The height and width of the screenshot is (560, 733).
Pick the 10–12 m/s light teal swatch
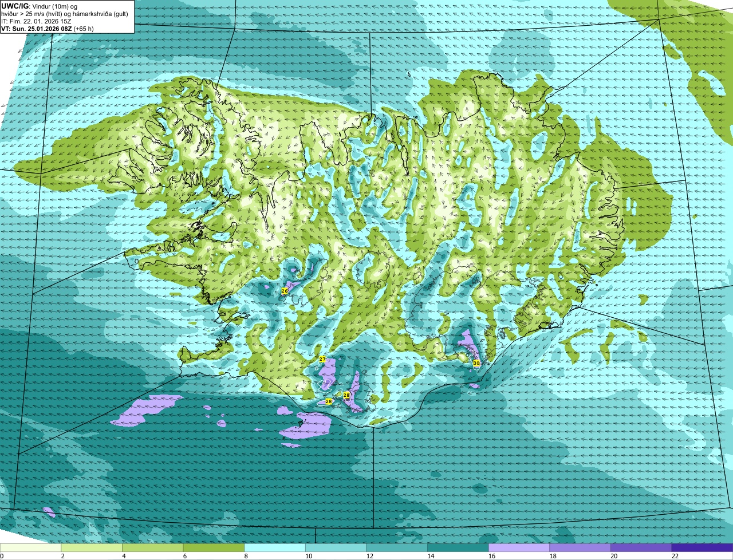click(336, 548)
